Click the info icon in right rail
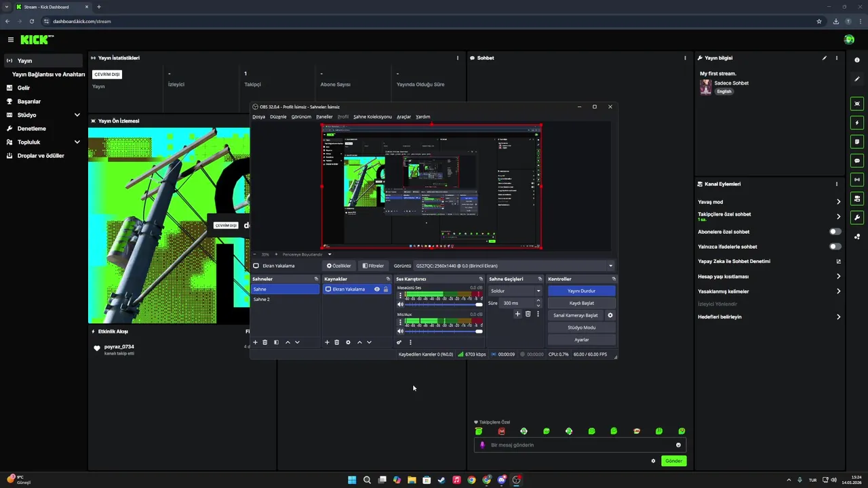868x488 pixels. point(857,60)
